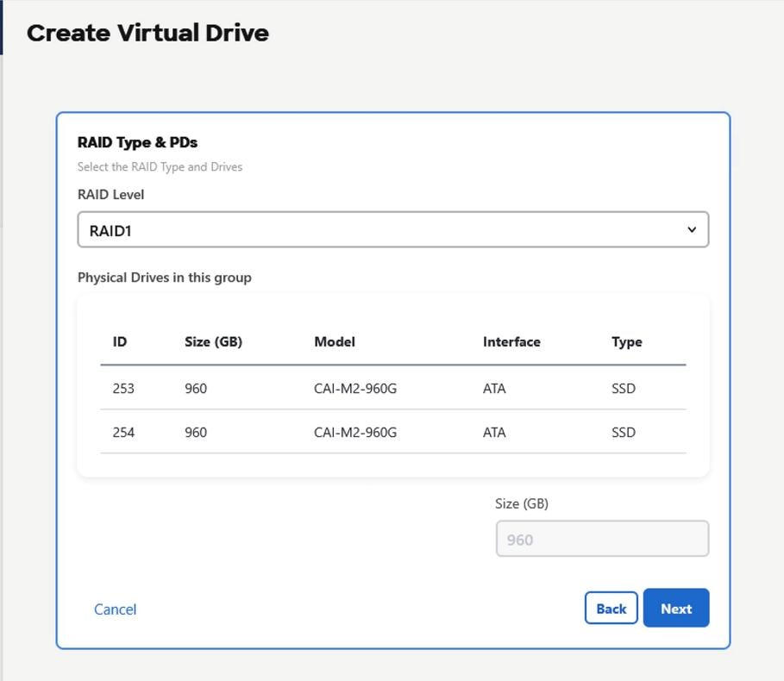Click the Next button

point(676,608)
